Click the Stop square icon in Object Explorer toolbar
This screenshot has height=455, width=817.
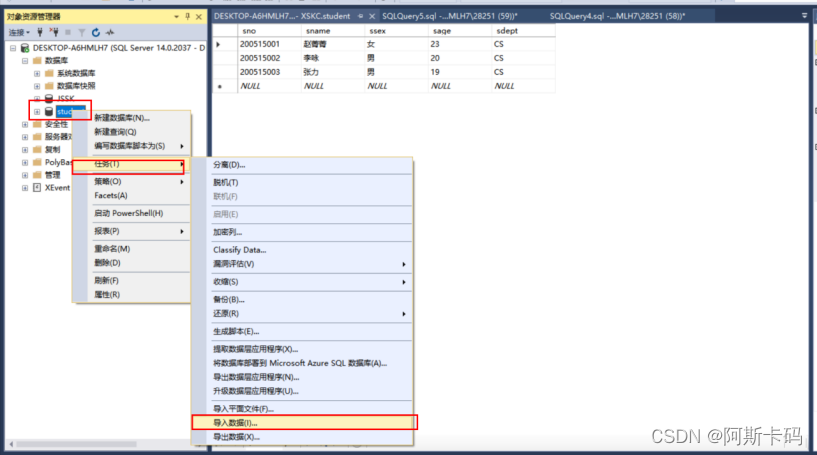pyautogui.click(x=68, y=32)
